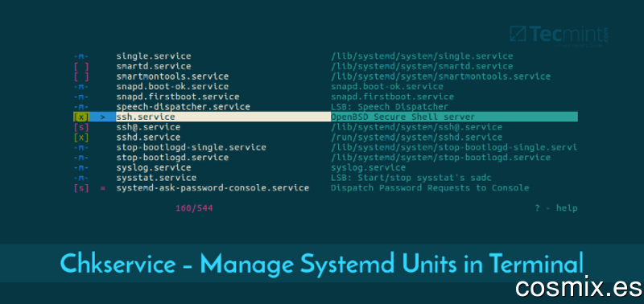Click the ? - help hint
Image resolution: width=644 pixels, height=304 pixels.
[556, 208]
